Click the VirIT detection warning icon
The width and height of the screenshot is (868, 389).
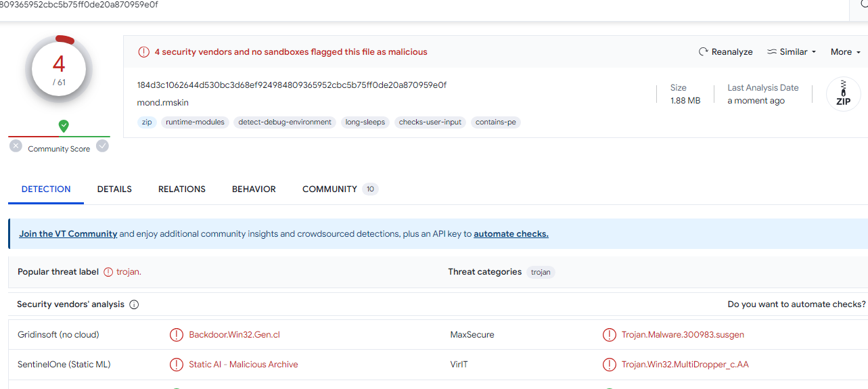(609, 365)
